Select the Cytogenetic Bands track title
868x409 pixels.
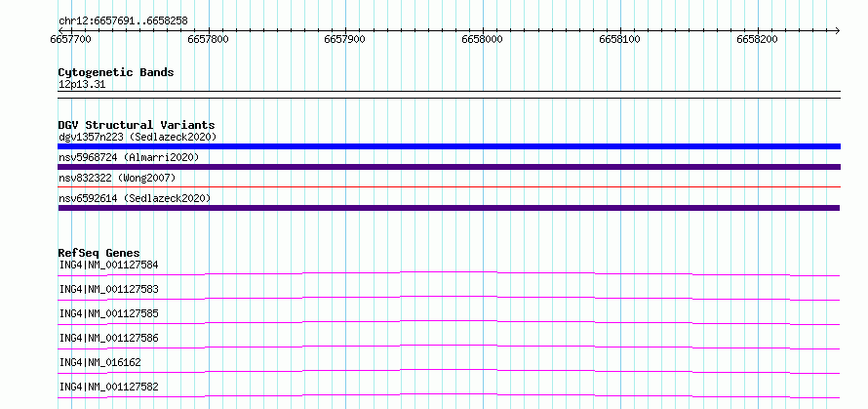tap(116, 72)
